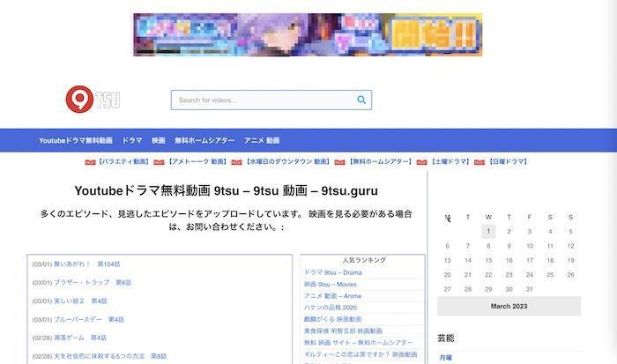
Task: Click the hot badge before 【アメトーーク 動画】
Action: pos(159,162)
